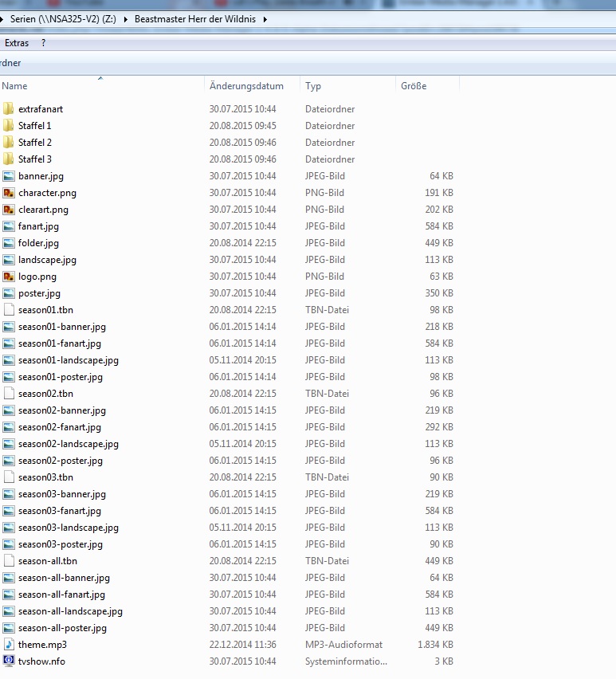The height and width of the screenshot is (679, 616).
Task: Click Systeminformatio... type of tvshow.nfo
Action: click(x=346, y=661)
